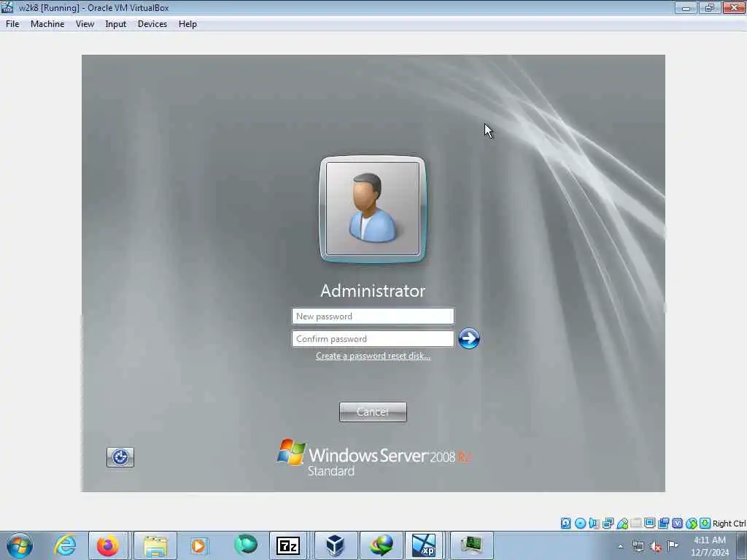Click the keyboard capture green arrow icon
Viewport: 747px width, 560px height.
(x=705, y=524)
